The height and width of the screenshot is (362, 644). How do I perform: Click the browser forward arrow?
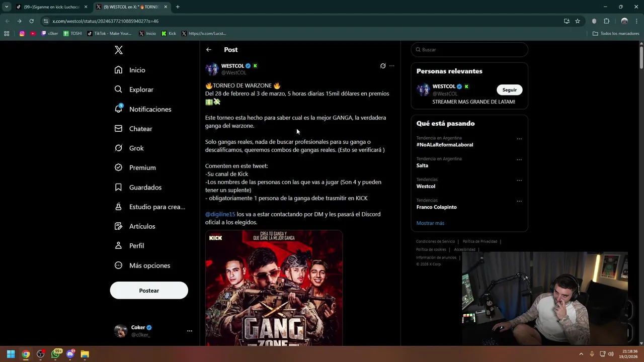pos(19,21)
